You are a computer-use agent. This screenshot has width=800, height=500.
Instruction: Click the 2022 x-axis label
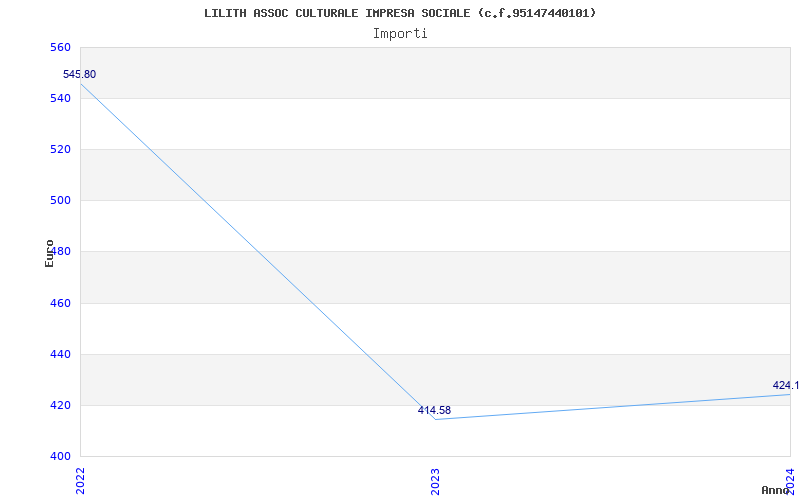81,481
